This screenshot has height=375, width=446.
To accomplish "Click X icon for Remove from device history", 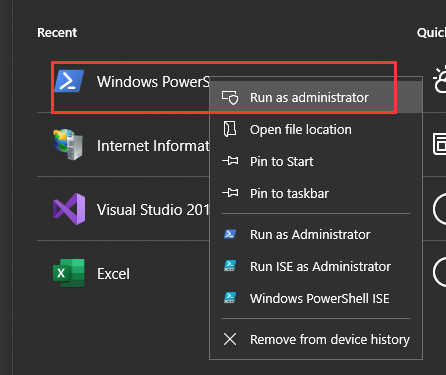I will pos(230,339).
